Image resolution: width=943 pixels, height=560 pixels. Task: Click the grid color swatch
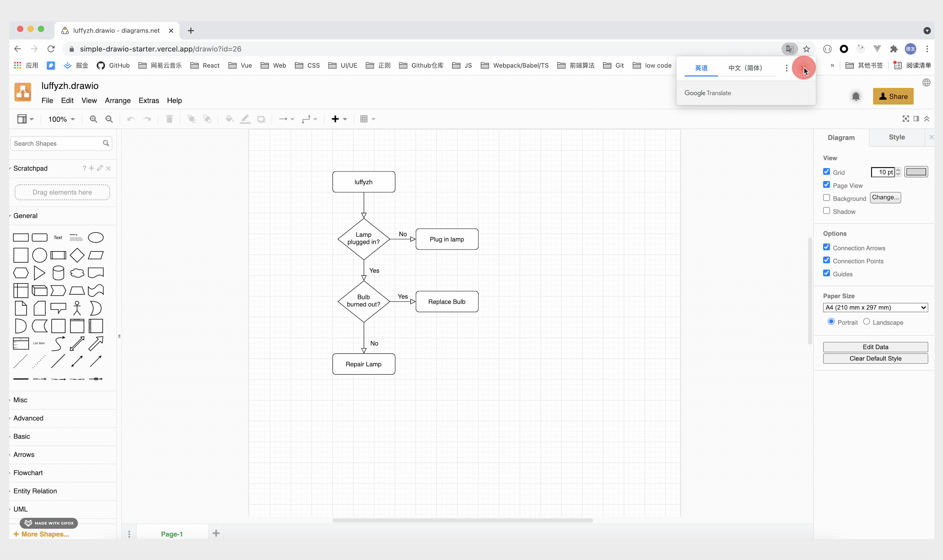pos(916,172)
